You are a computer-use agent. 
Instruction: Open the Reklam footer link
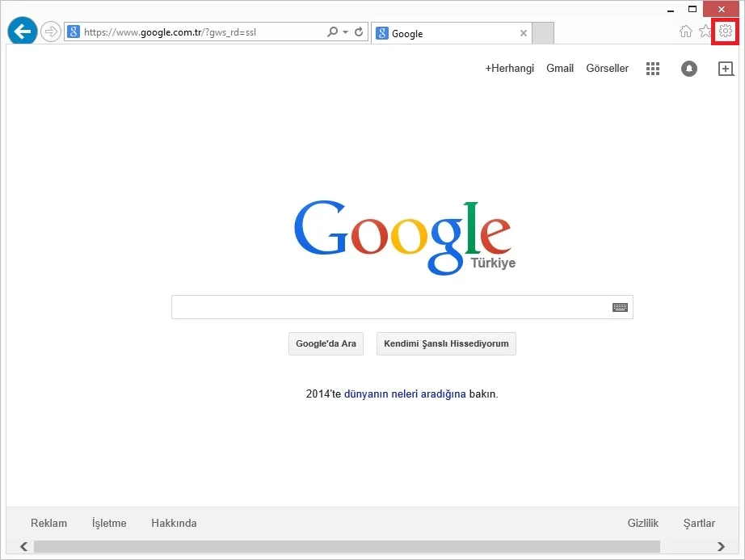(49, 523)
